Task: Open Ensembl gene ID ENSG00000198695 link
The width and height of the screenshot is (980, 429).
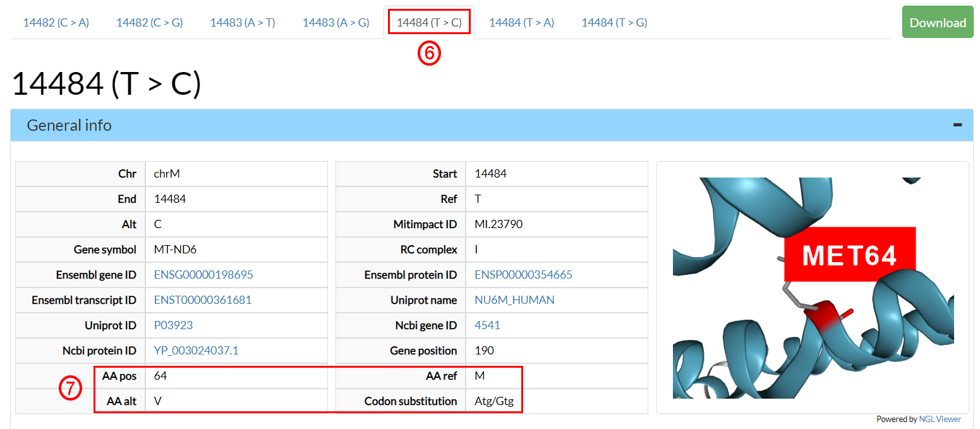Action: pos(203,275)
